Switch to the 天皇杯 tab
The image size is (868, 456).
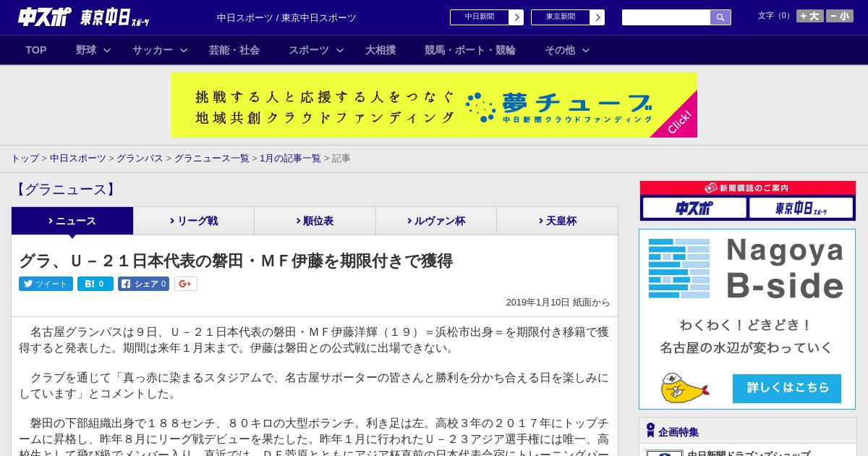(x=557, y=221)
